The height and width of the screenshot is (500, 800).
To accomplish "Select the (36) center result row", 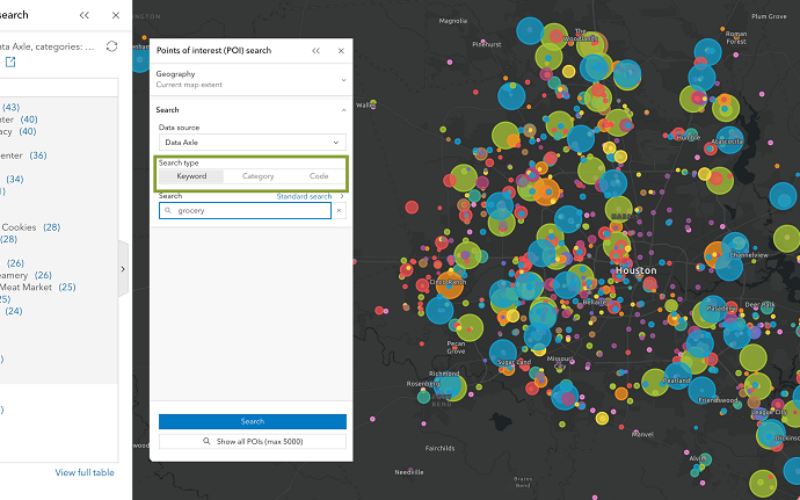I will pos(23,155).
